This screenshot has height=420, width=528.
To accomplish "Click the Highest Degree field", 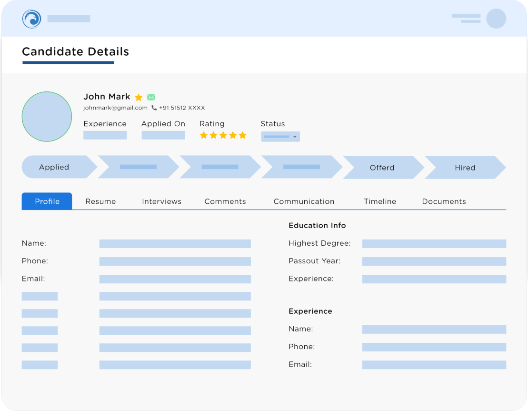I will [434, 244].
